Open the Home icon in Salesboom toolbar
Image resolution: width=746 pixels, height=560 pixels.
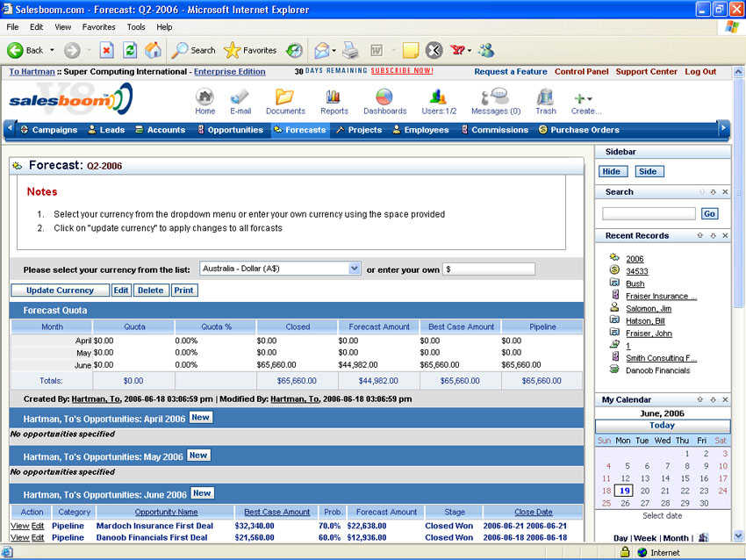[204, 98]
